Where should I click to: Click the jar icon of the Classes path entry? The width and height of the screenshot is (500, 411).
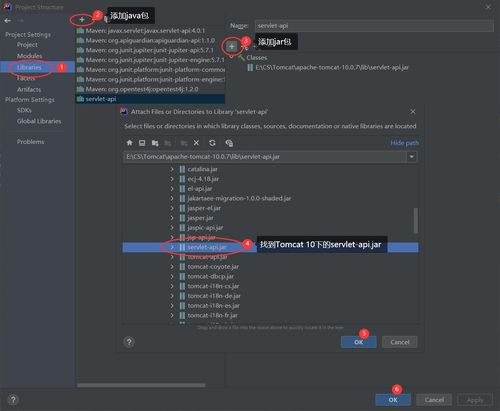pos(250,67)
